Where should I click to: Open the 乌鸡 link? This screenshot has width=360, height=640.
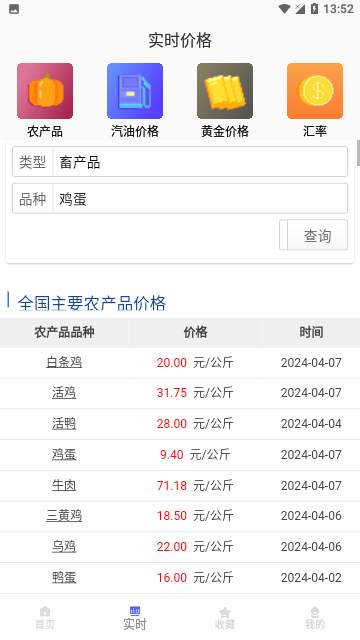click(64, 547)
